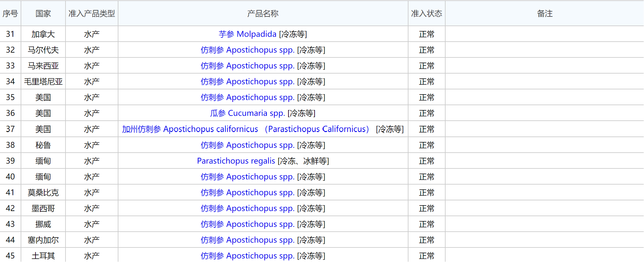Open the 仿刺参 link in the 土耳其 row
The width and height of the screenshot is (644, 262).
(247, 256)
